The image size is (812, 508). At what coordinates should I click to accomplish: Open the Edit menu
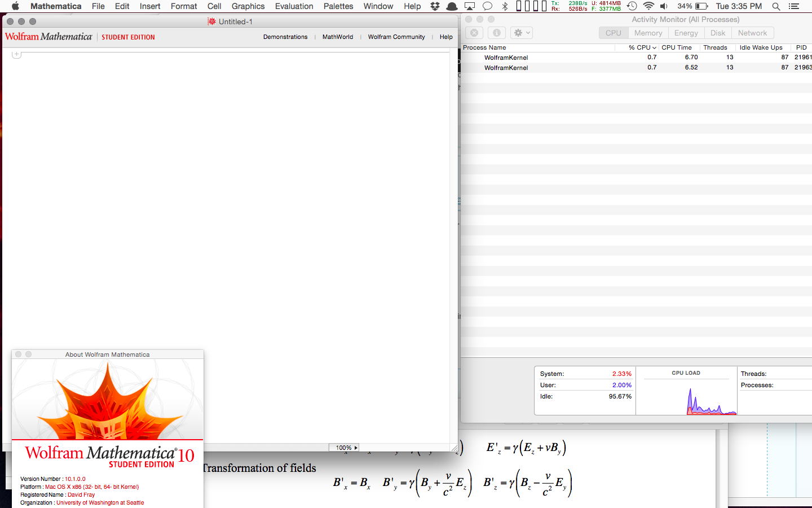[x=122, y=6]
